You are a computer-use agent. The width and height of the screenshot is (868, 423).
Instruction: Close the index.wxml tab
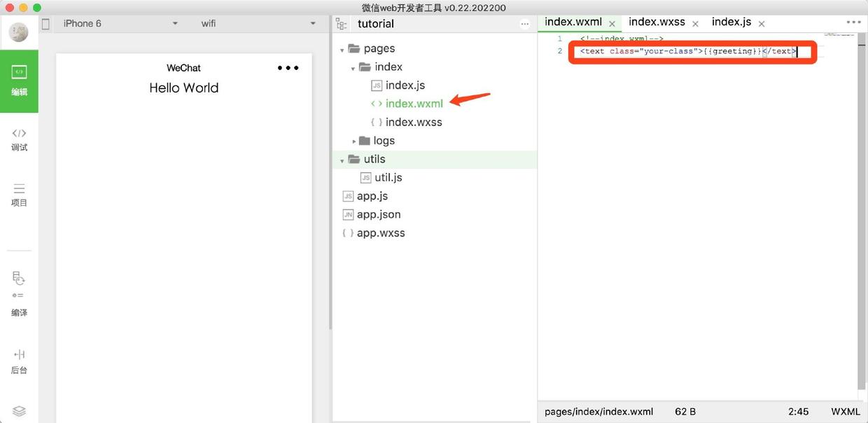[x=612, y=24]
